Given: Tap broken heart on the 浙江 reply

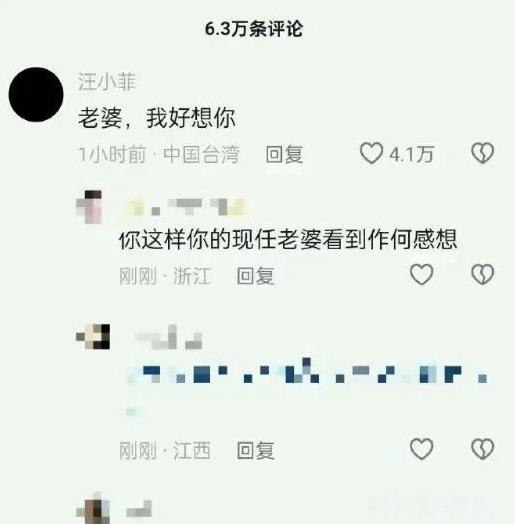Looking at the screenshot, I should coord(482,274).
